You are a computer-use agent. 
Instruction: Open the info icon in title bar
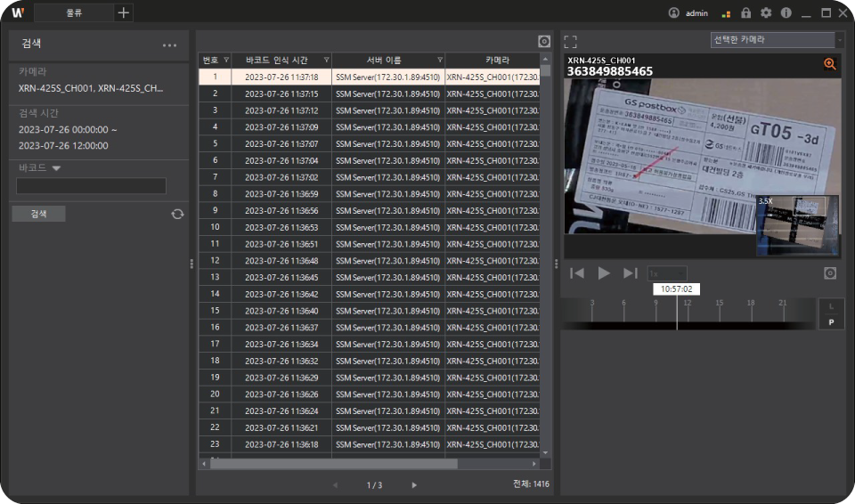click(x=786, y=13)
